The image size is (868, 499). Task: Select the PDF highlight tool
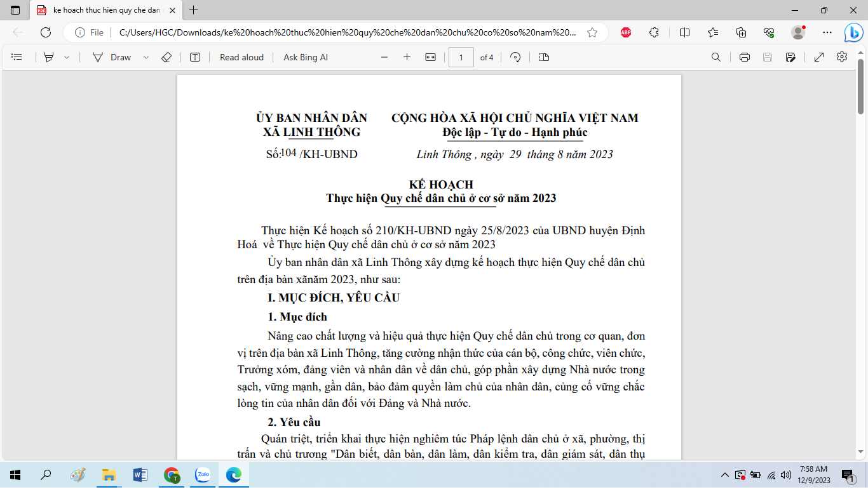[x=49, y=57]
